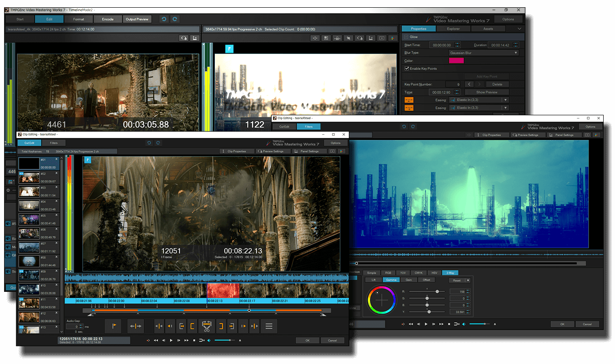Toggle the orange easing in keyframe button
This screenshot has width=615, height=364.
tap(409, 100)
